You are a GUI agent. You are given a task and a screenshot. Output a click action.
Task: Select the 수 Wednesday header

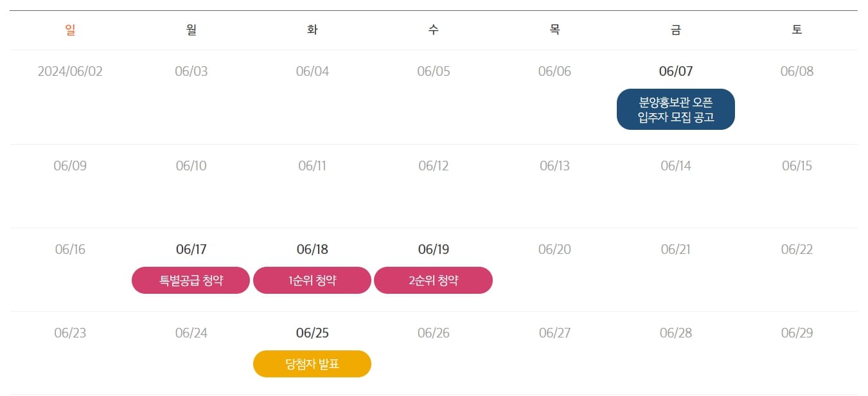(434, 30)
